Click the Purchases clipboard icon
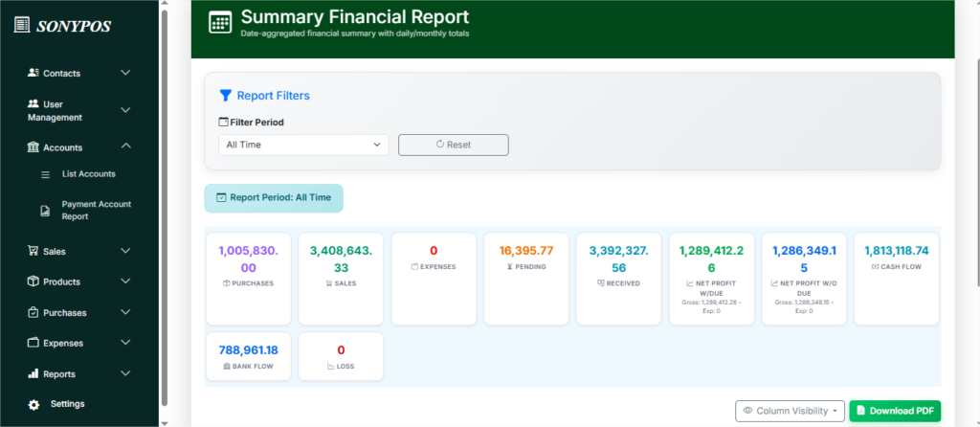Screen dimensions: 980x427 (x=33, y=312)
